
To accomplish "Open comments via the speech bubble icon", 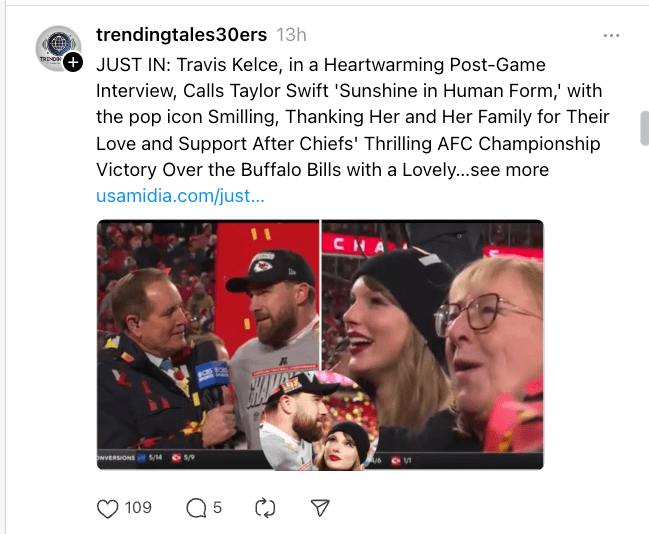I will click(196, 508).
